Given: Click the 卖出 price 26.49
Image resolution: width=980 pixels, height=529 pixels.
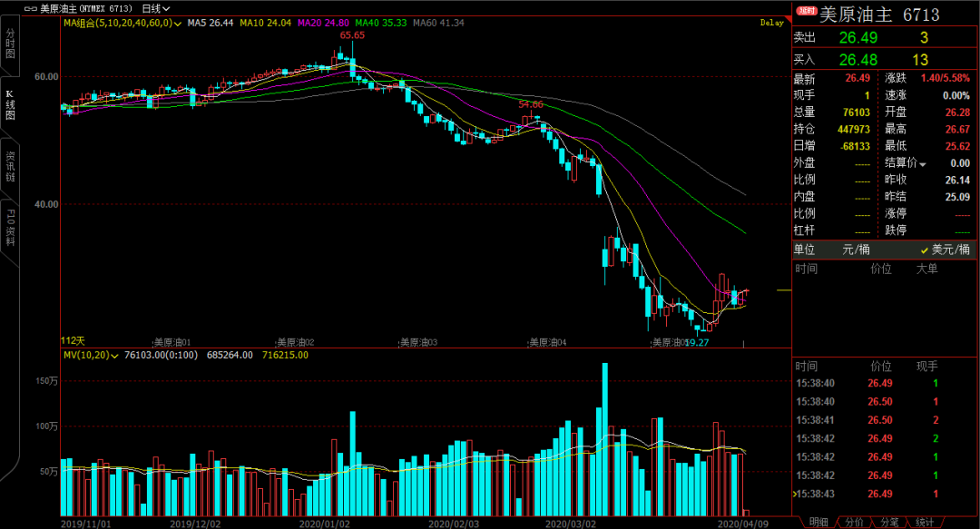Looking at the screenshot, I should pyautogui.click(x=858, y=37).
